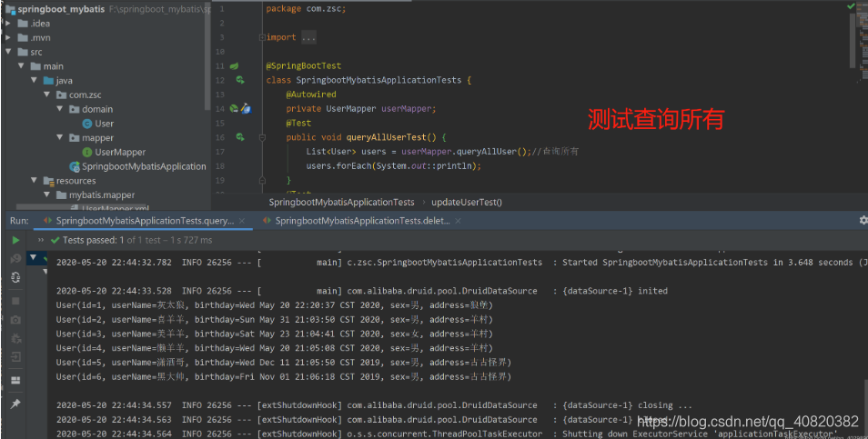Select the mapper package in the tree

coord(97,138)
